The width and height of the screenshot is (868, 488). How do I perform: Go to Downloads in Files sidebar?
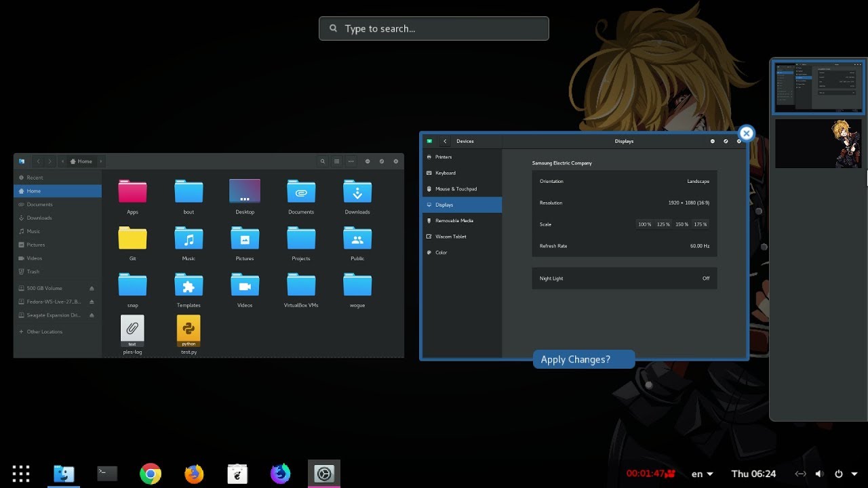point(39,218)
